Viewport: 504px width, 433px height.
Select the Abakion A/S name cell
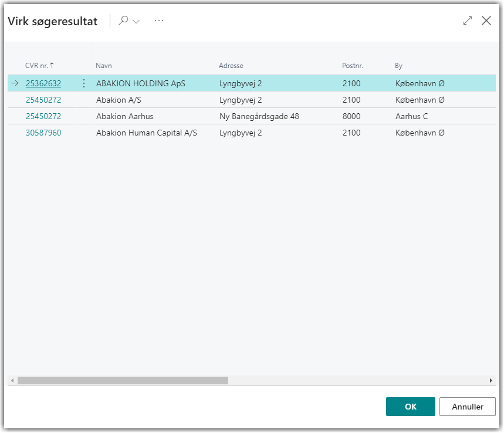(x=119, y=100)
